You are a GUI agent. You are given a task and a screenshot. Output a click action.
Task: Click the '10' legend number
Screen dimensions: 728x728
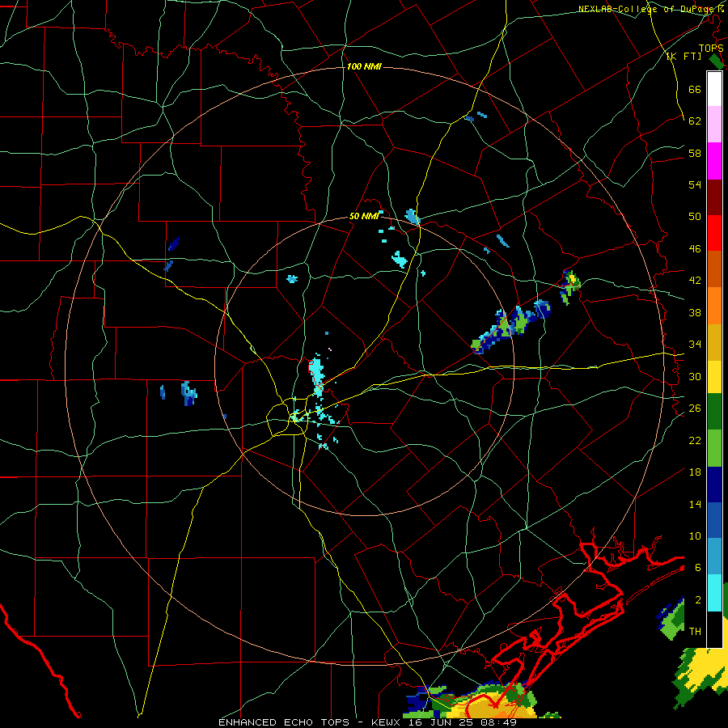click(695, 536)
